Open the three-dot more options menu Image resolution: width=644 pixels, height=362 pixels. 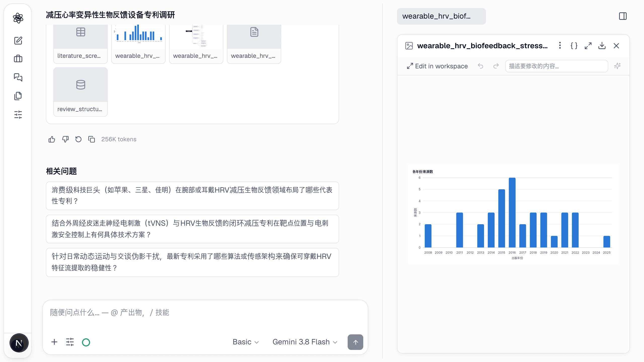pyautogui.click(x=560, y=46)
